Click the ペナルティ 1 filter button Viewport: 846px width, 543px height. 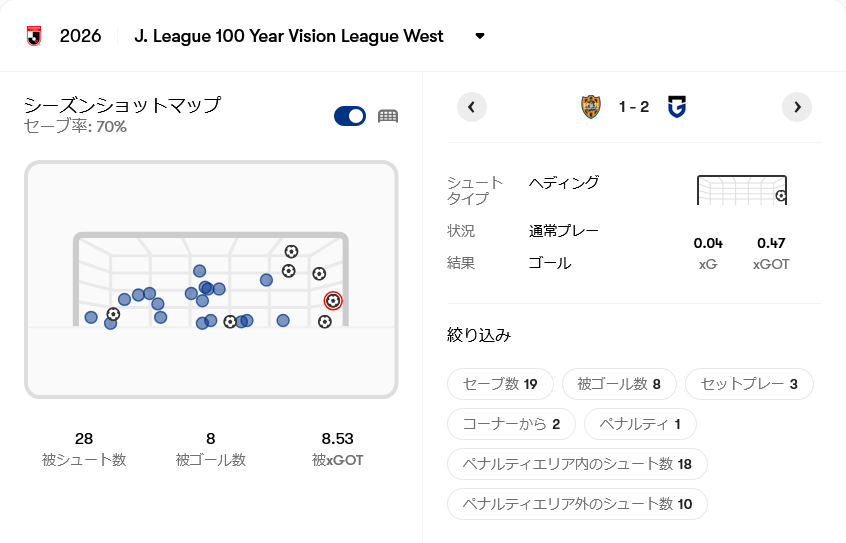click(640, 424)
